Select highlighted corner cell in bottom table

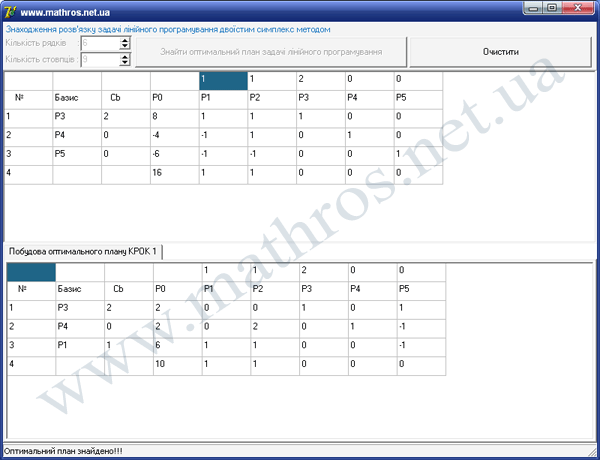31,272
